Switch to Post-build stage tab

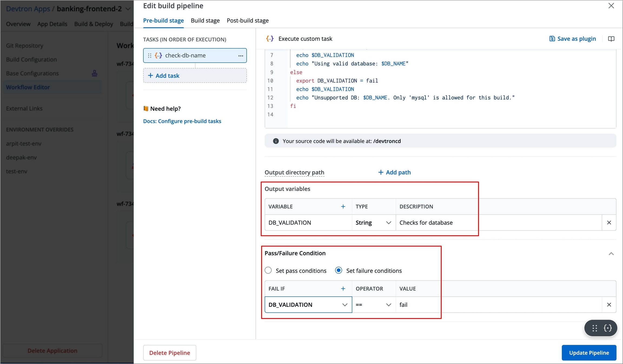tap(247, 21)
